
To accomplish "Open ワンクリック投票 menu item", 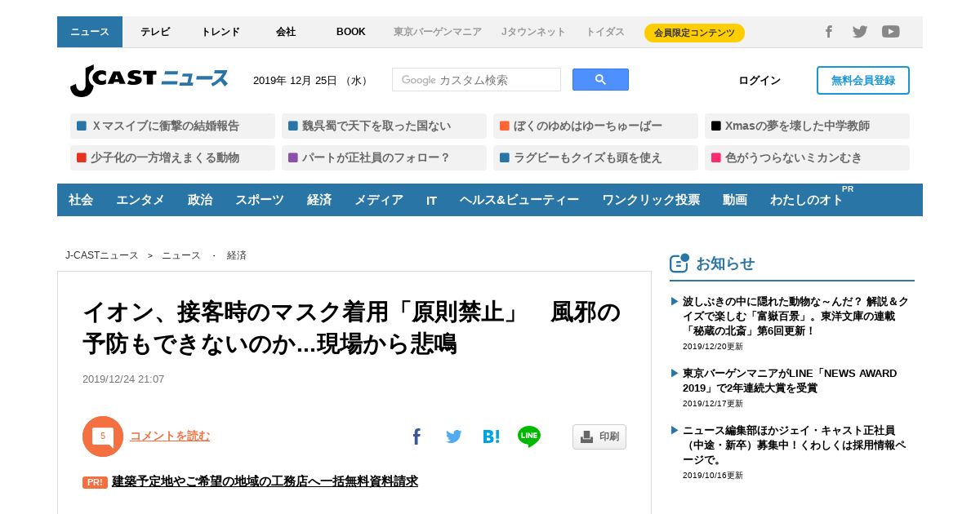I will point(651,200).
